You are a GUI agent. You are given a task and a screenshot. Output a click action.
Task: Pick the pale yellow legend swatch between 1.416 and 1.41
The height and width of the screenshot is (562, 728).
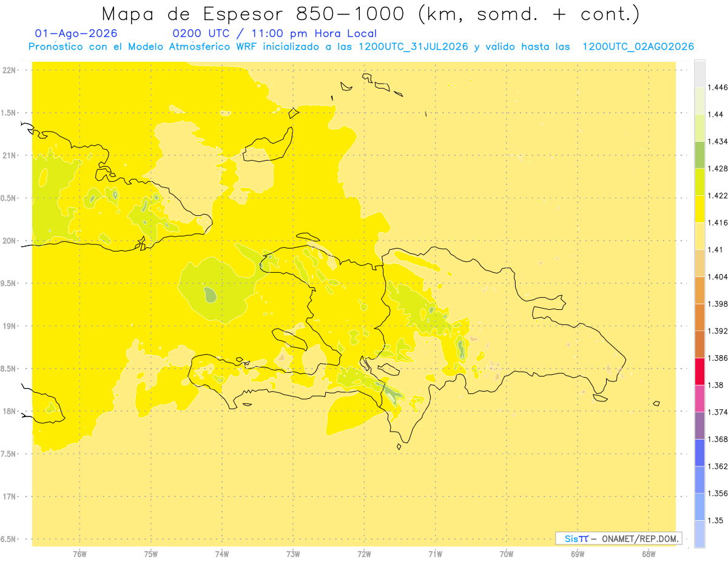pyautogui.click(x=699, y=236)
